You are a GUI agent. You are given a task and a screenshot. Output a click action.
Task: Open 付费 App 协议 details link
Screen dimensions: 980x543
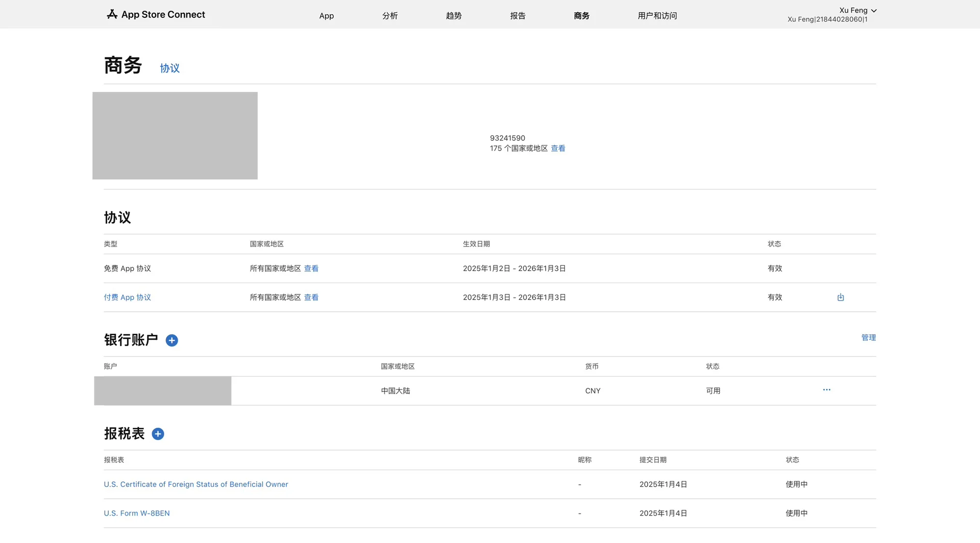point(127,297)
